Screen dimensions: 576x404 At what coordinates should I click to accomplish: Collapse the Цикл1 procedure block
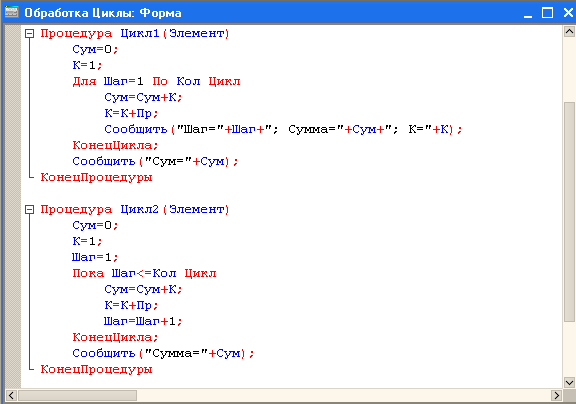pyautogui.click(x=29, y=34)
